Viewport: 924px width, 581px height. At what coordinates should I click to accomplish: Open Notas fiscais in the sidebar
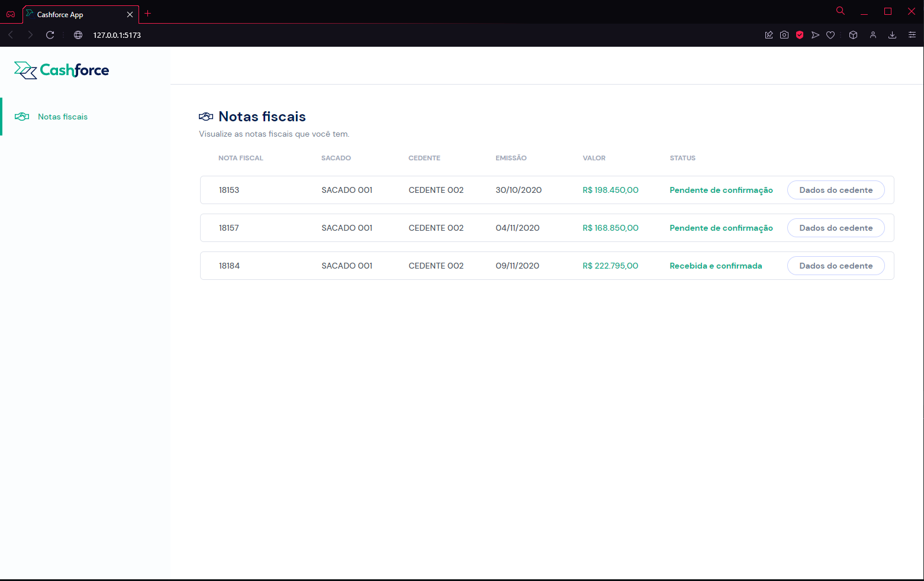tap(63, 117)
